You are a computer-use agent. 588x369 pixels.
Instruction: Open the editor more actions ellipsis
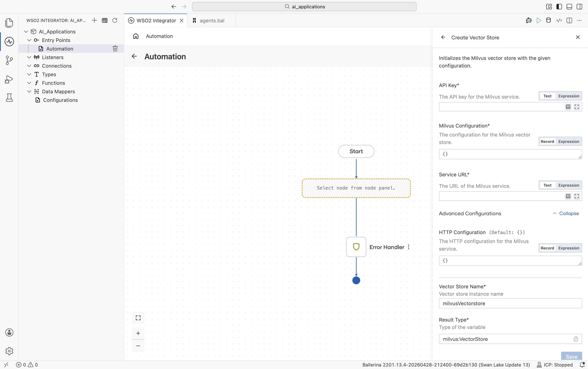[579, 20]
